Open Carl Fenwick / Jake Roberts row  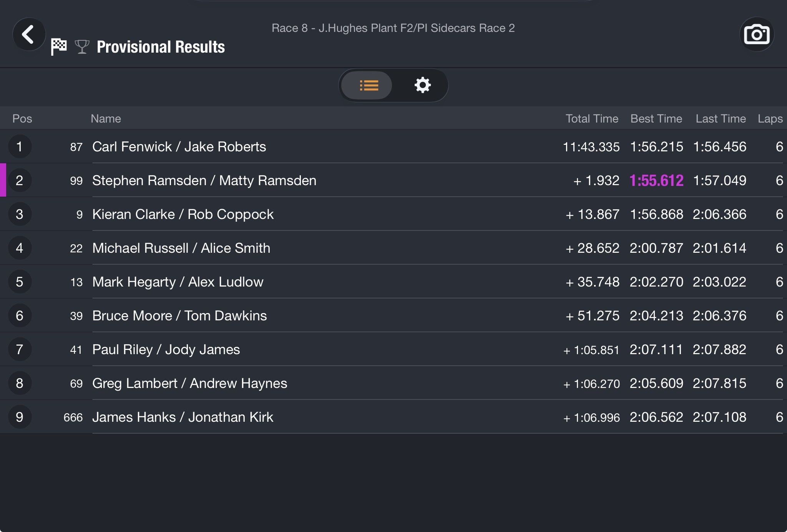(393, 147)
